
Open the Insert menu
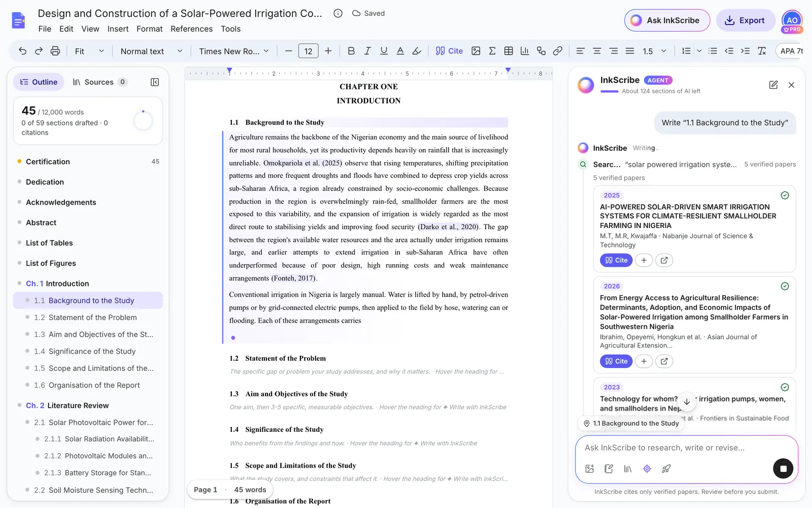(118, 29)
